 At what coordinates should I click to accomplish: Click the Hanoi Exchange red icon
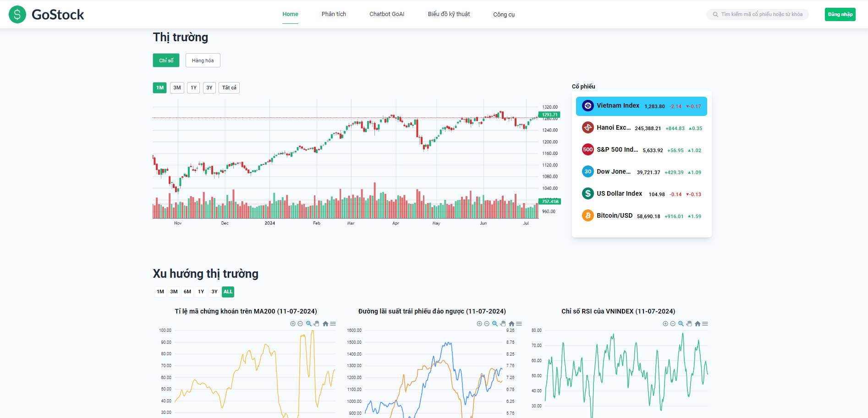click(588, 127)
